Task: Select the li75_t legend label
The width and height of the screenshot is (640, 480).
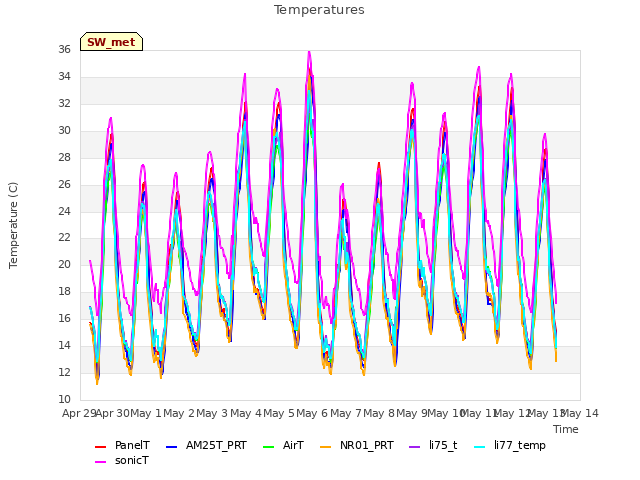Action: click(x=443, y=445)
